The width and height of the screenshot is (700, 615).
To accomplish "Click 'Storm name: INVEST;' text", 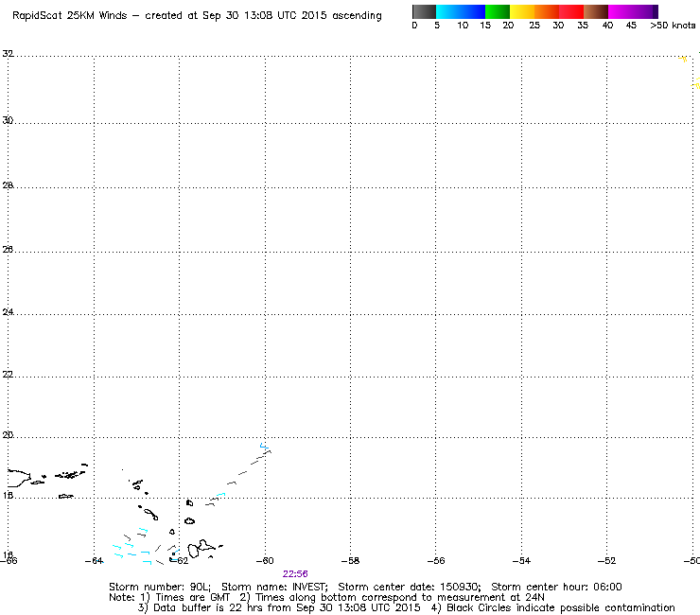I will pyautogui.click(x=274, y=587).
